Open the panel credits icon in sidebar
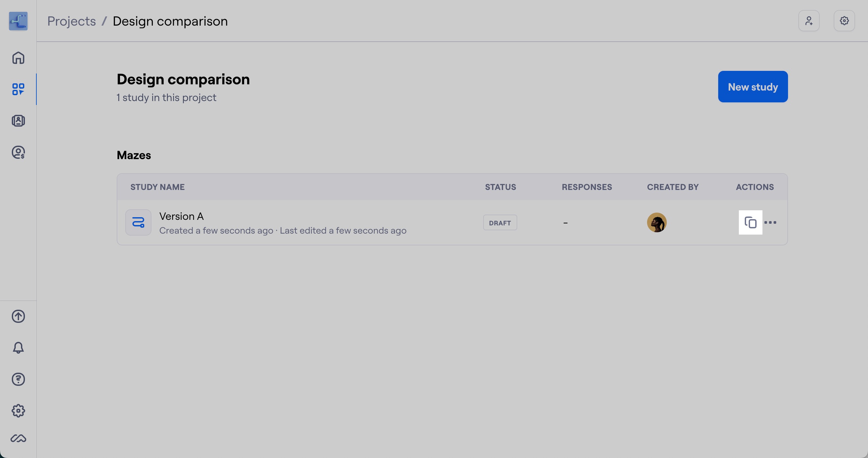Image resolution: width=868 pixels, height=458 pixels. (x=18, y=153)
